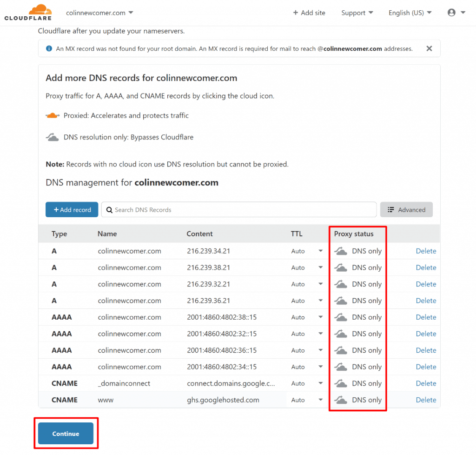Viewport: 476px width, 455px height.
Task: Select Add site in the header
Action: pyautogui.click(x=309, y=13)
